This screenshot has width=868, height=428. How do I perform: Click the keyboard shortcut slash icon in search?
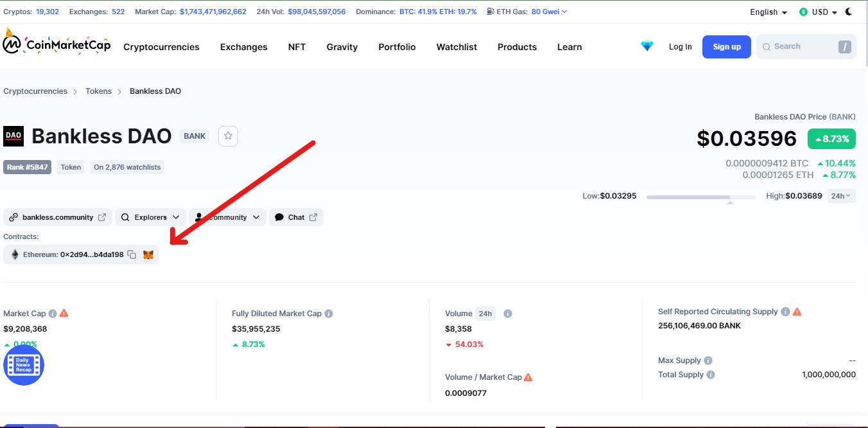(x=844, y=47)
